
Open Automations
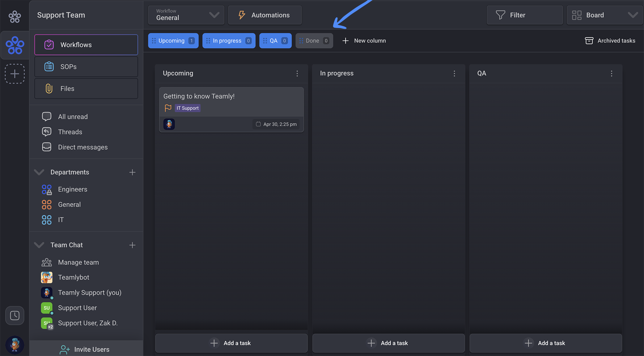(265, 15)
